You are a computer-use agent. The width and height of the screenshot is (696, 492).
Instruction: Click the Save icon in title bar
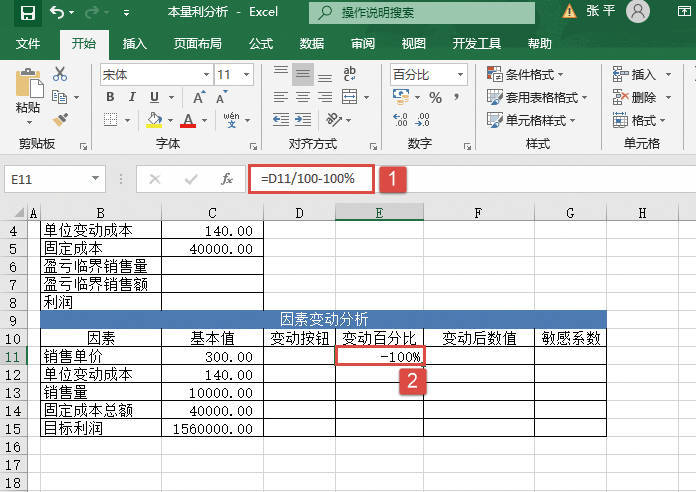(28, 12)
